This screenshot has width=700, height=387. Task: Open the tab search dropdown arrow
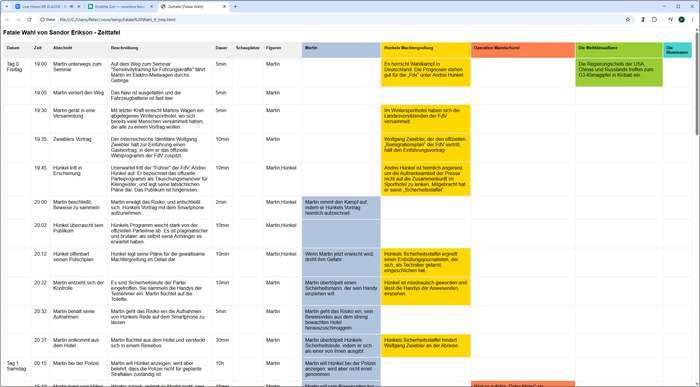(x=6, y=7)
